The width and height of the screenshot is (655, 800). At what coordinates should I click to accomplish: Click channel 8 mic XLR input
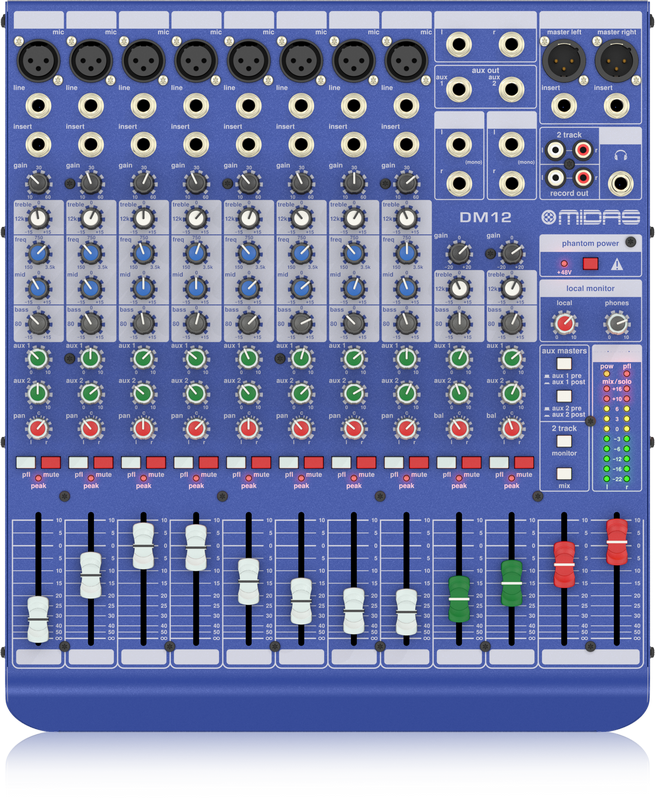tap(406, 61)
